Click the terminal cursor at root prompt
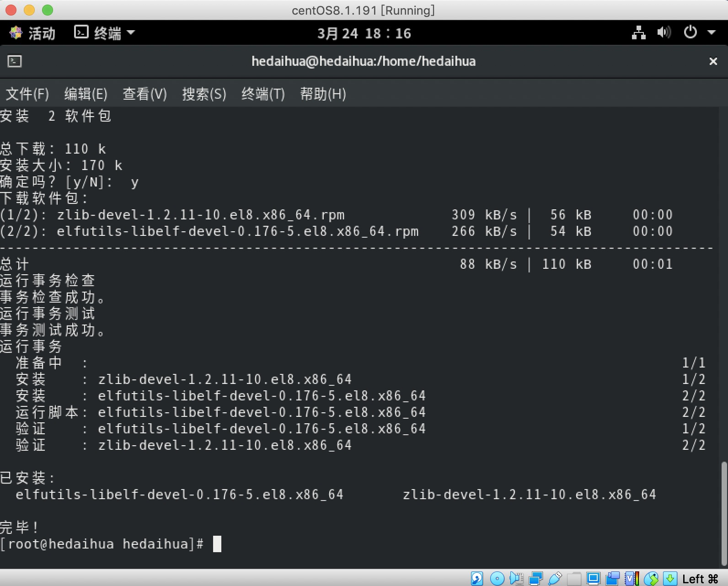The height and width of the screenshot is (586, 728). (x=217, y=544)
